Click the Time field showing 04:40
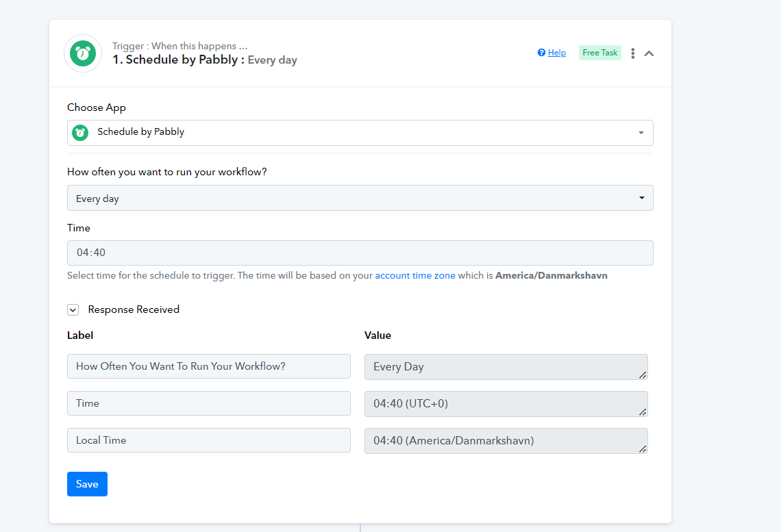The height and width of the screenshot is (532, 781). pos(360,253)
